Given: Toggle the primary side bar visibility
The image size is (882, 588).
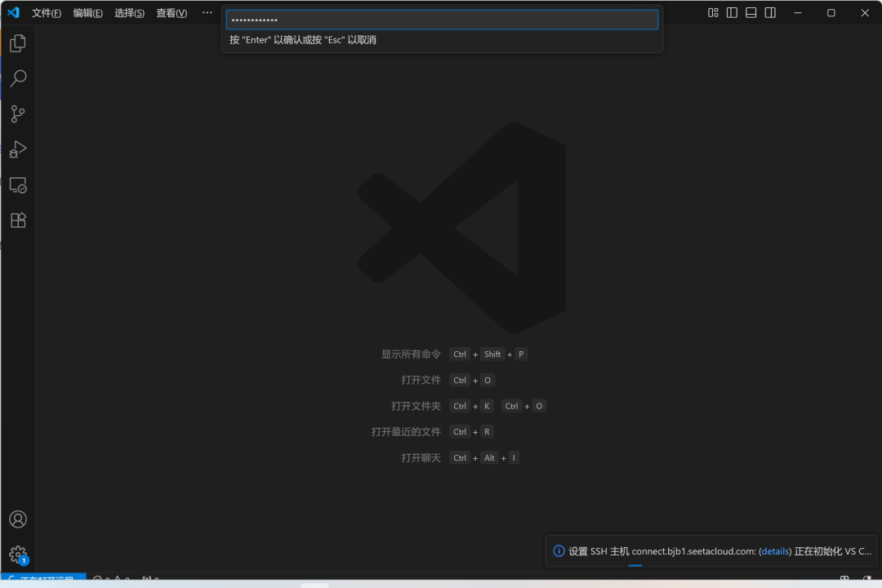Looking at the screenshot, I should click(732, 12).
